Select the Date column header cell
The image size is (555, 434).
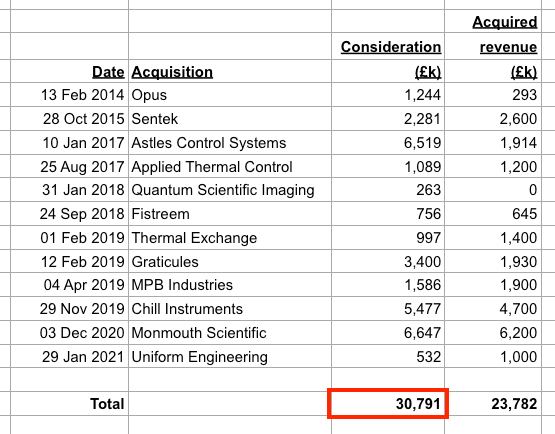click(70, 71)
